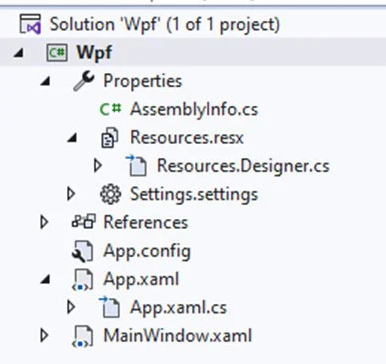The height and width of the screenshot is (364, 386).
Task: Collapse the Resources.resx node
Action: (72, 138)
